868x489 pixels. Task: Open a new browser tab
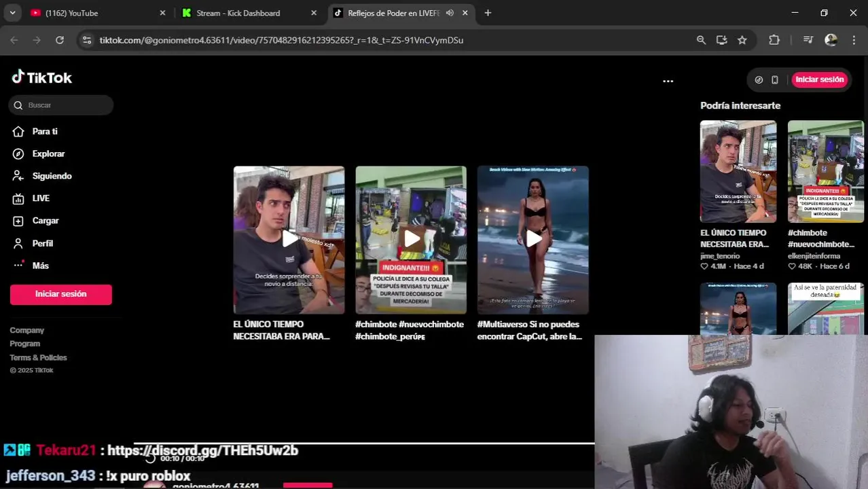tap(488, 13)
